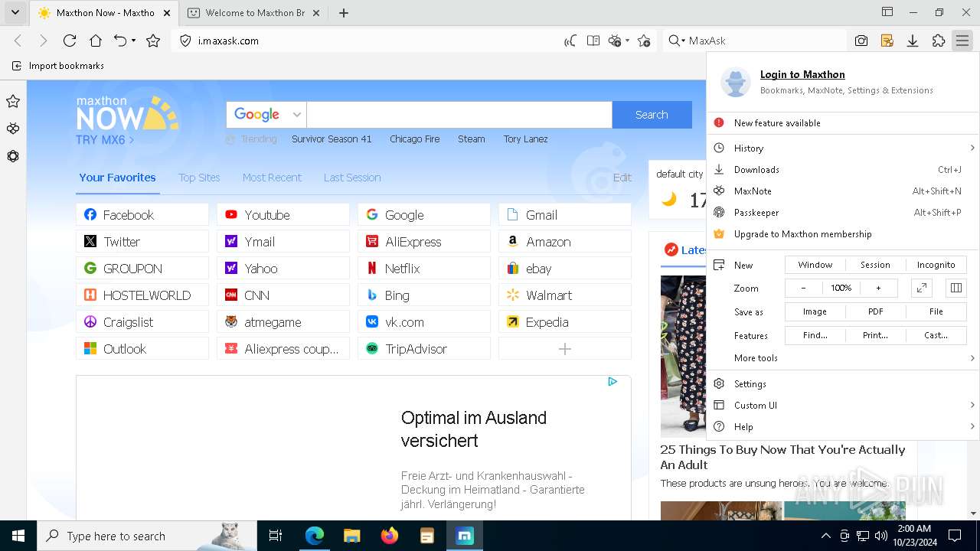Click the site security shield icon
The width and height of the screenshot is (980, 551).
(185, 41)
